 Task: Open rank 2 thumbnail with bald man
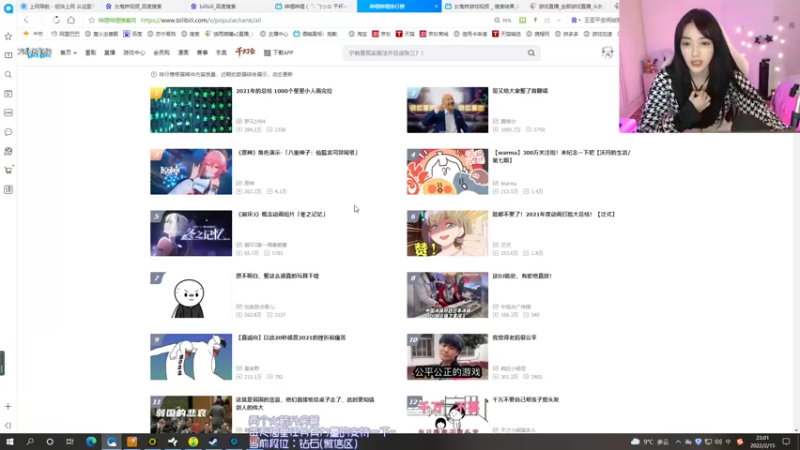[x=447, y=110]
